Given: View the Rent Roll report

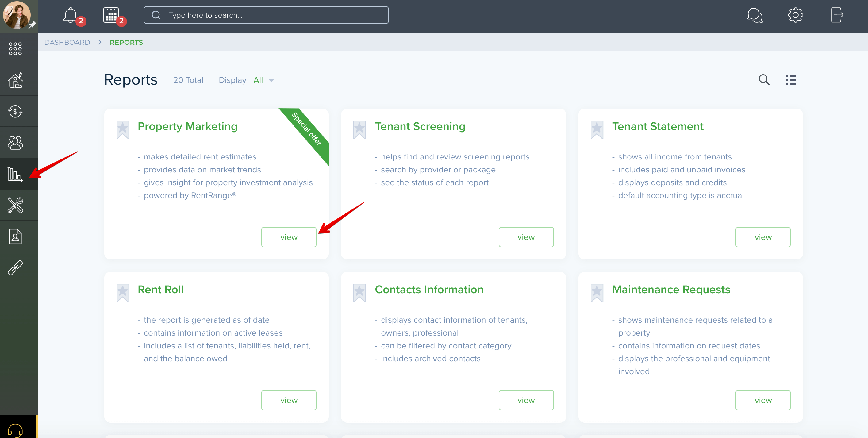Looking at the screenshot, I should (289, 400).
